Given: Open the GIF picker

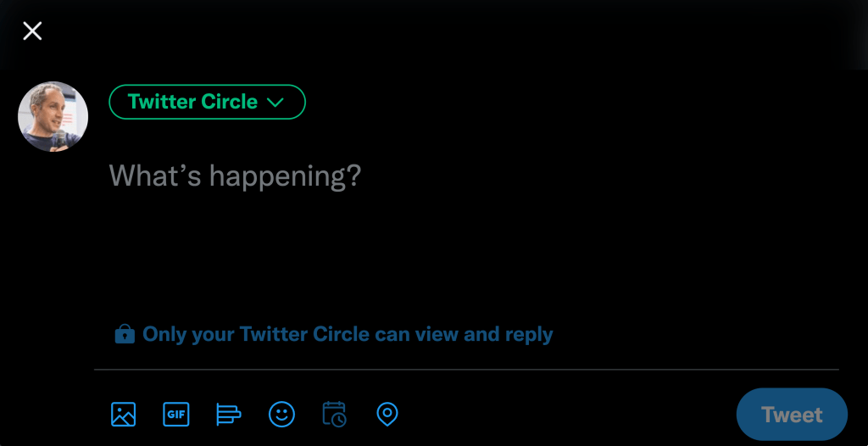Looking at the screenshot, I should [x=175, y=415].
